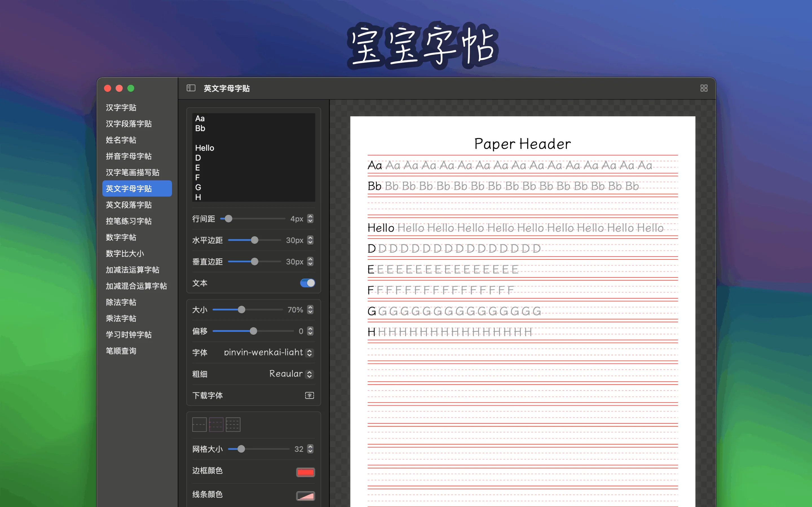The width and height of the screenshot is (812, 507).
Task: Click the 线条颜色 line color swatch
Action: tap(305, 496)
